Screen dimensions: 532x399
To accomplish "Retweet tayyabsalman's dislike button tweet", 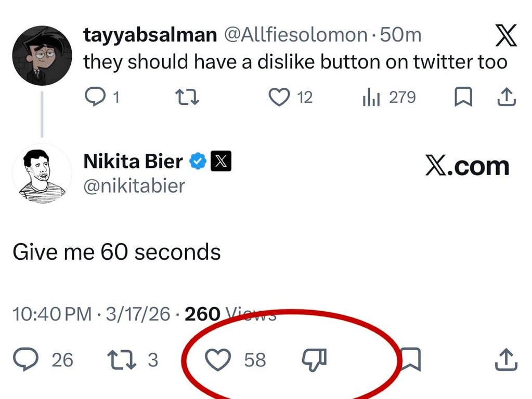I will [186, 97].
